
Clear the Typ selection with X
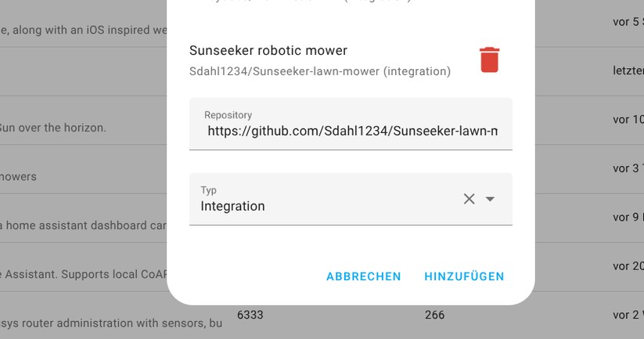pos(469,199)
